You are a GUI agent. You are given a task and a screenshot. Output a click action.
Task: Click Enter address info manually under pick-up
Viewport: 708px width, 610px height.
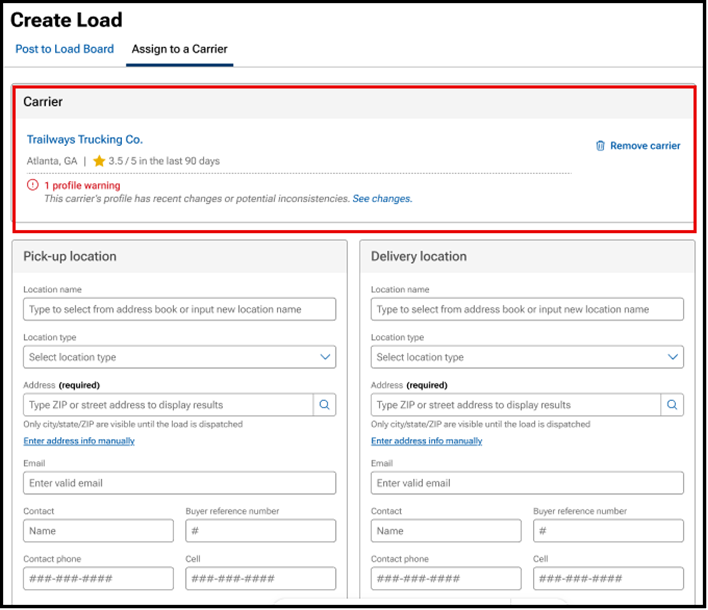79,441
